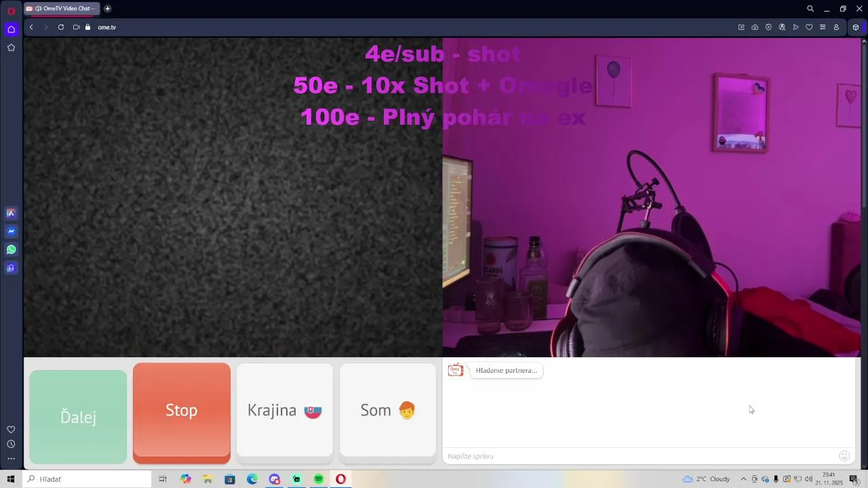This screenshot has width=868, height=488.
Task: Open the emoji picker in chat
Action: click(x=844, y=456)
